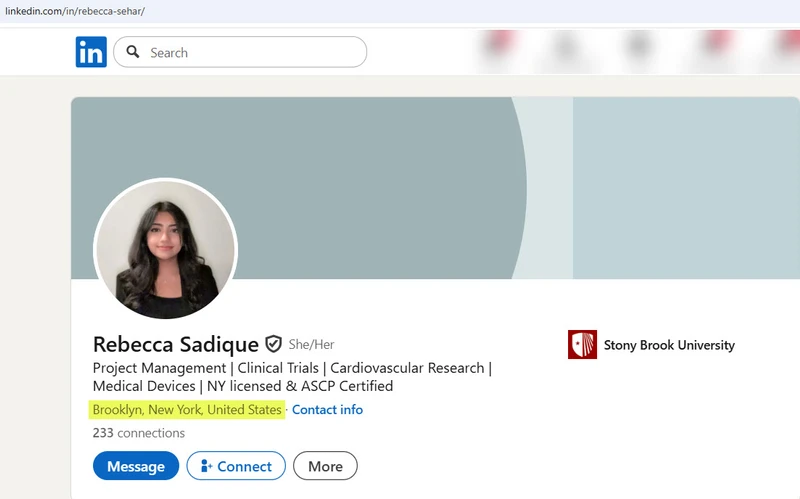The image size is (800, 499).
Task: Open the leftmost blurred nav bar icon
Action: coord(497,47)
